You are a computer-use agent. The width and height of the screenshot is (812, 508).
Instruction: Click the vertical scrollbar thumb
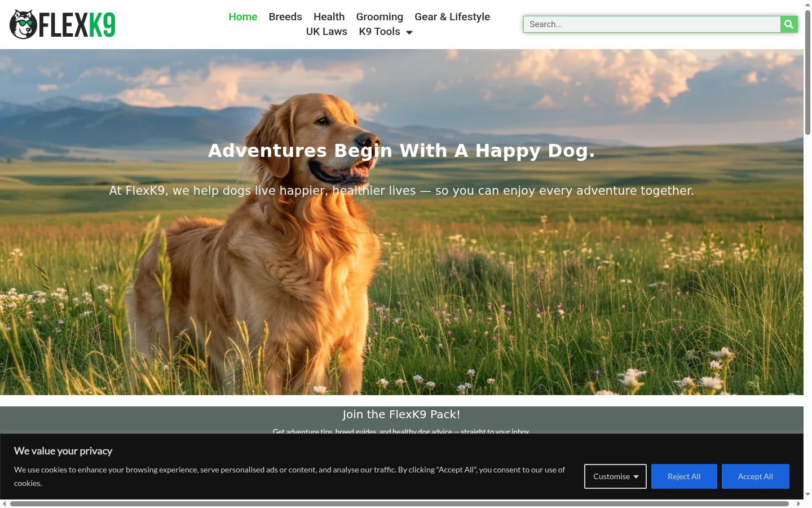tap(807, 72)
